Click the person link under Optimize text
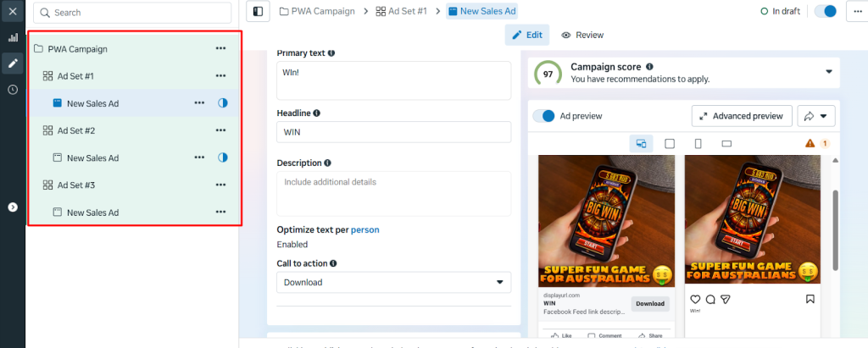868x348 pixels. [365, 229]
